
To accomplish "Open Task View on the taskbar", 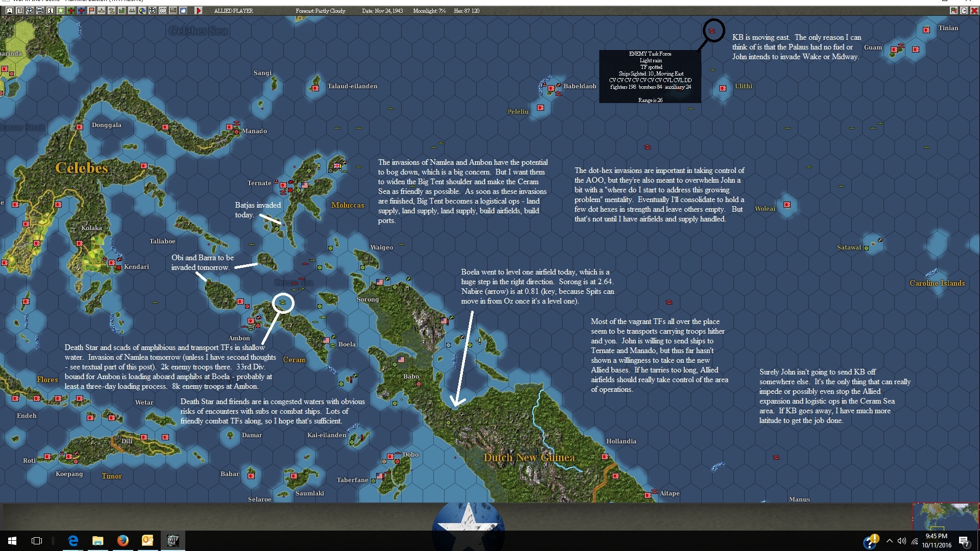I will click(x=37, y=541).
